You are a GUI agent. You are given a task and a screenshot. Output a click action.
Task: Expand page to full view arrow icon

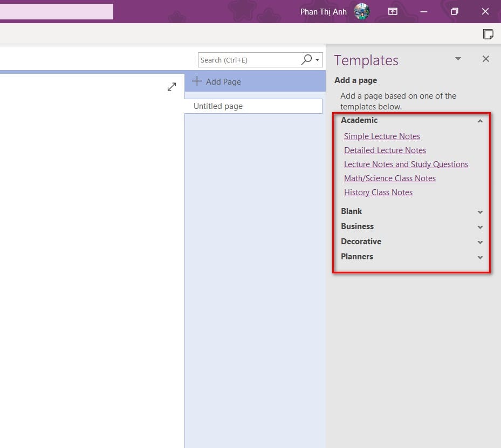tap(172, 87)
